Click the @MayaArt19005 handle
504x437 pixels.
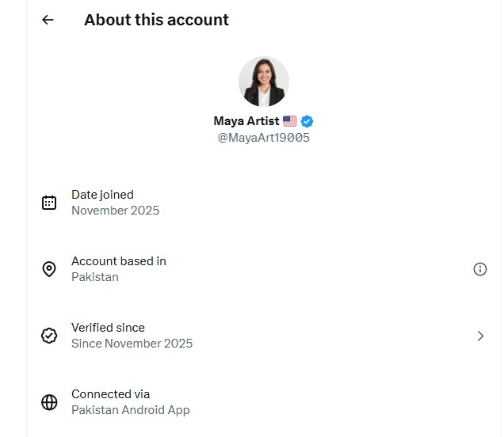263,138
